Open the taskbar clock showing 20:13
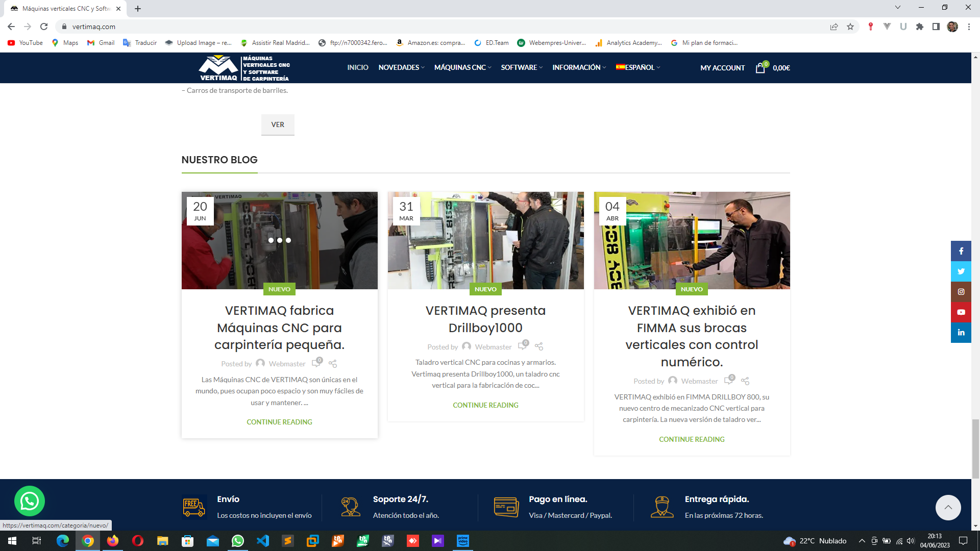 [935, 541]
